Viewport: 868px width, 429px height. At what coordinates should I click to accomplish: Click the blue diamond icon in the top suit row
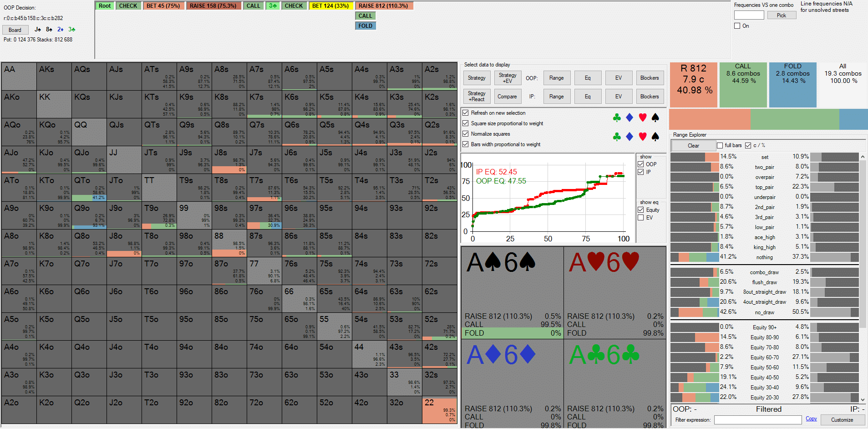[629, 118]
